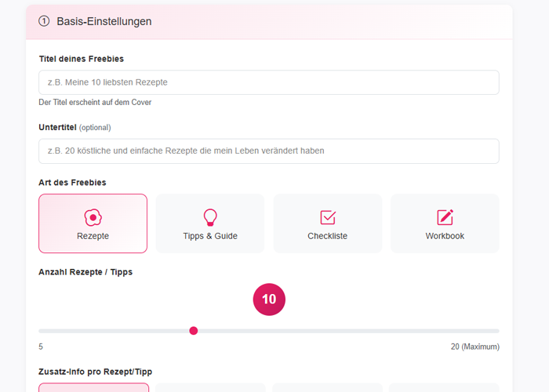Click the pencil edit icon for Workbook
This screenshot has height=392, width=549.
[445, 217]
